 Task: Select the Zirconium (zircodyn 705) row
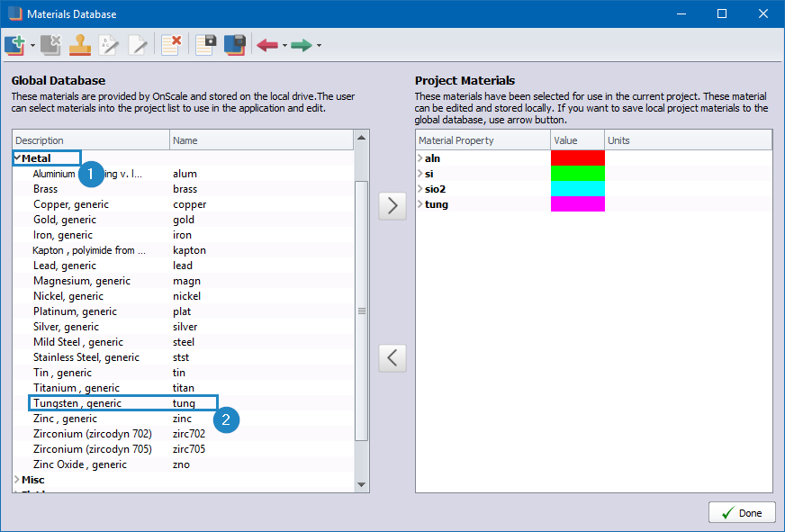(184, 449)
